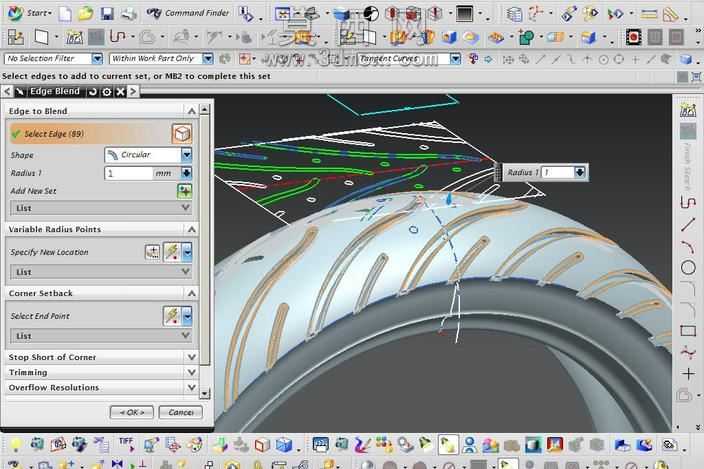Click the Profile curve icon in right sidebar

pyautogui.click(x=687, y=202)
